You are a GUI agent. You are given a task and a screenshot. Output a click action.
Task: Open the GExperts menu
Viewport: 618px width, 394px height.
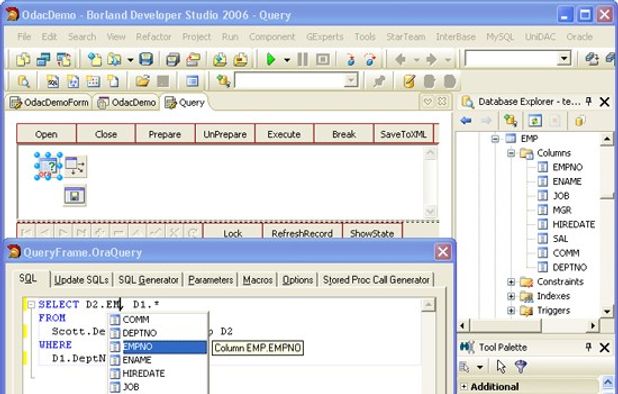click(x=325, y=37)
